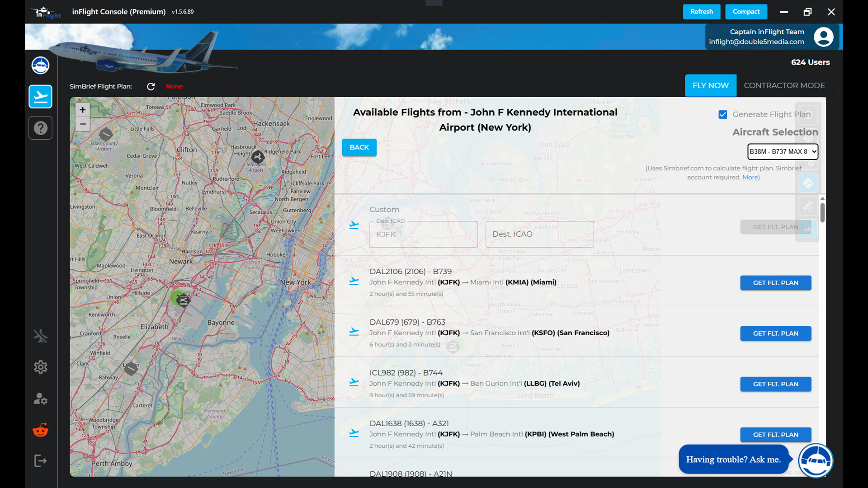Zoom out on the map with minus control

click(x=83, y=124)
